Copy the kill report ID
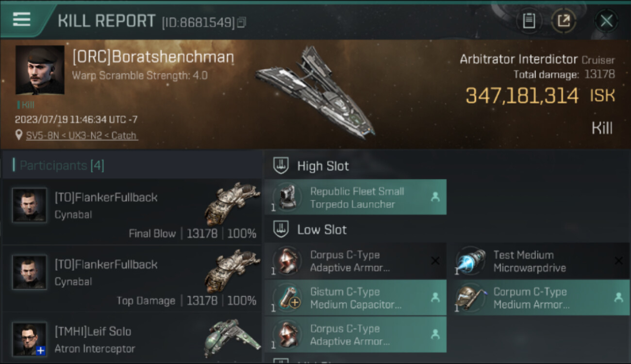The image size is (631, 364). pyautogui.click(x=241, y=22)
